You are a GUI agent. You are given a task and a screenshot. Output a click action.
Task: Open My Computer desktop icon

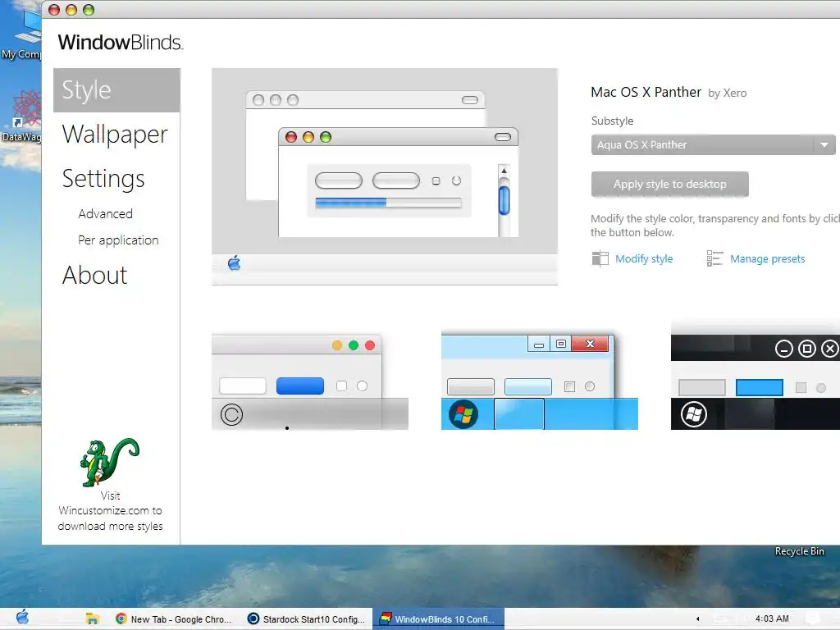22,34
